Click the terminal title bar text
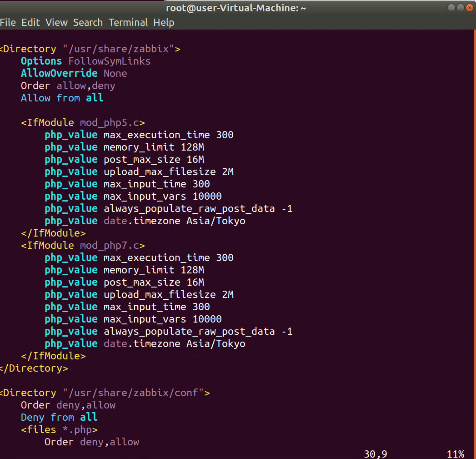Screen dimensions: 476x459 (x=236, y=7)
